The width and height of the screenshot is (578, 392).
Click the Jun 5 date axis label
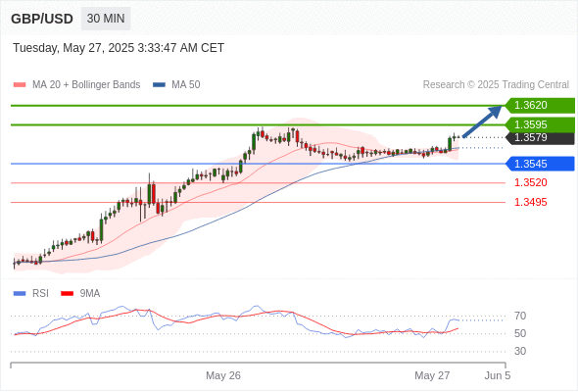(498, 375)
